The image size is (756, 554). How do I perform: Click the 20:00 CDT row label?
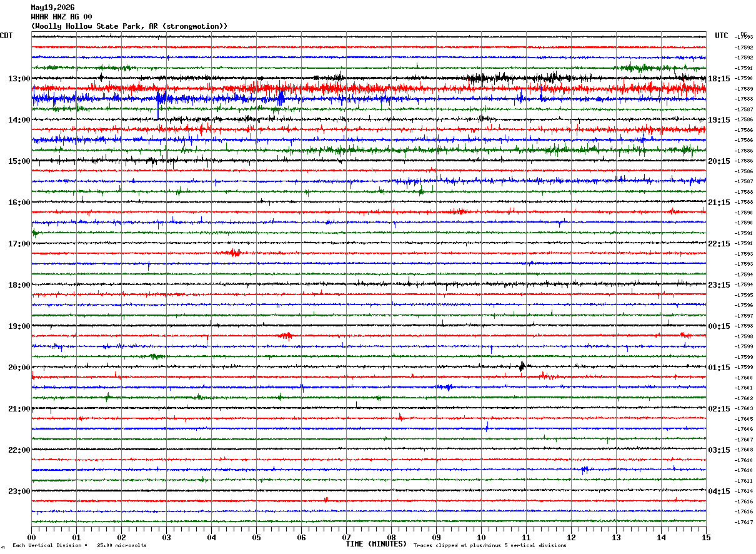point(19,368)
